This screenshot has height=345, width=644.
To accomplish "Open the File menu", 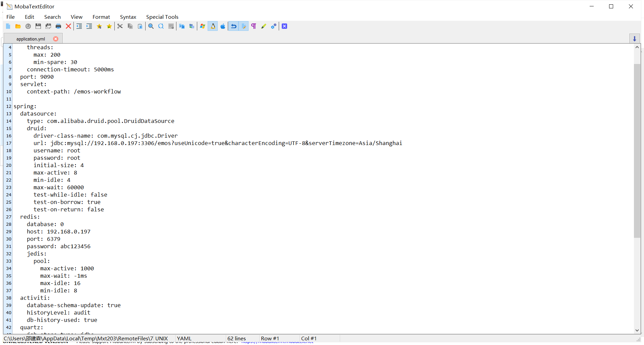I will pos(11,17).
